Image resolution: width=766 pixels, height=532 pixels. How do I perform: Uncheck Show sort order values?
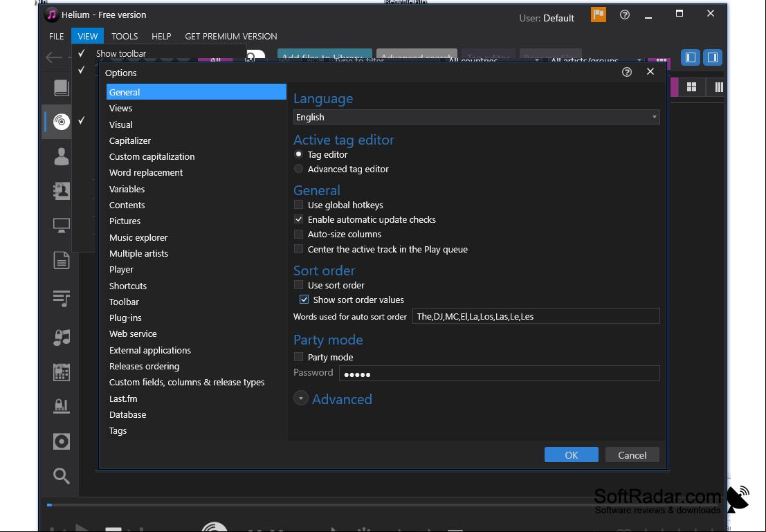coord(304,300)
